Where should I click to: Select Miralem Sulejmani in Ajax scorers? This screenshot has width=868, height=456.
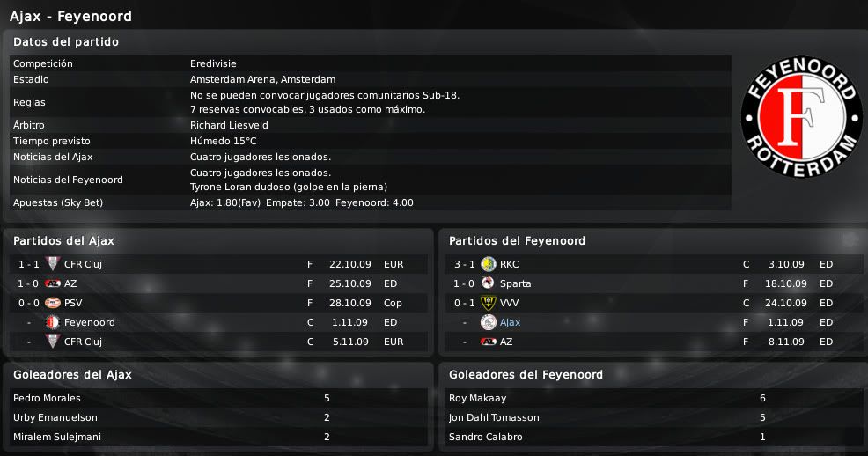click(x=55, y=437)
